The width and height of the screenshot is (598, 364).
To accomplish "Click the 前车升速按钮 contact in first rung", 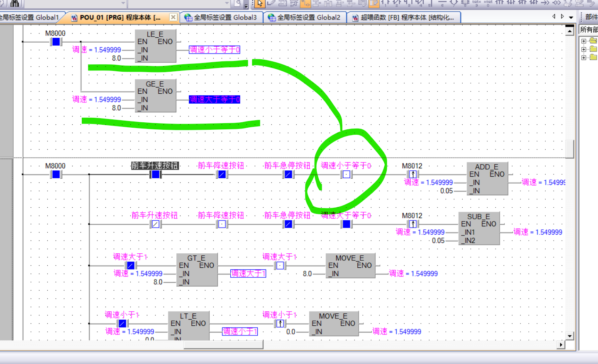I will pyautogui.click(x=155, y=175).
